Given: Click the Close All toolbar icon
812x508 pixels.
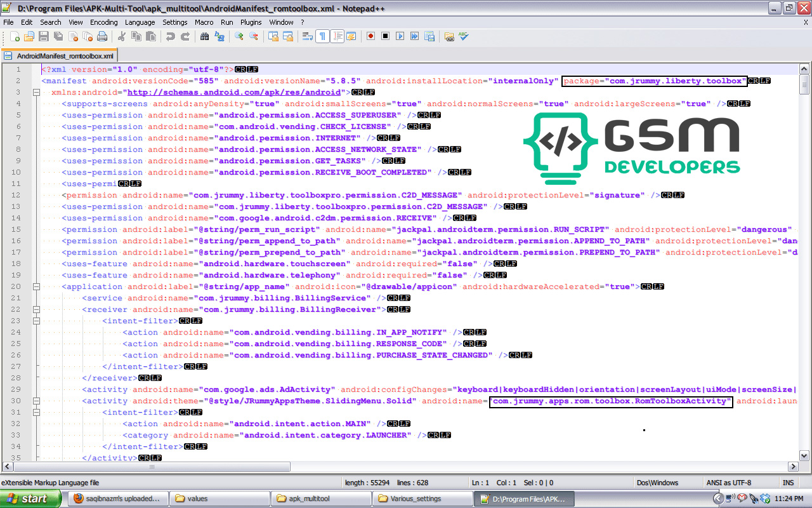Looking at the screenshot, I should point(88,37).
